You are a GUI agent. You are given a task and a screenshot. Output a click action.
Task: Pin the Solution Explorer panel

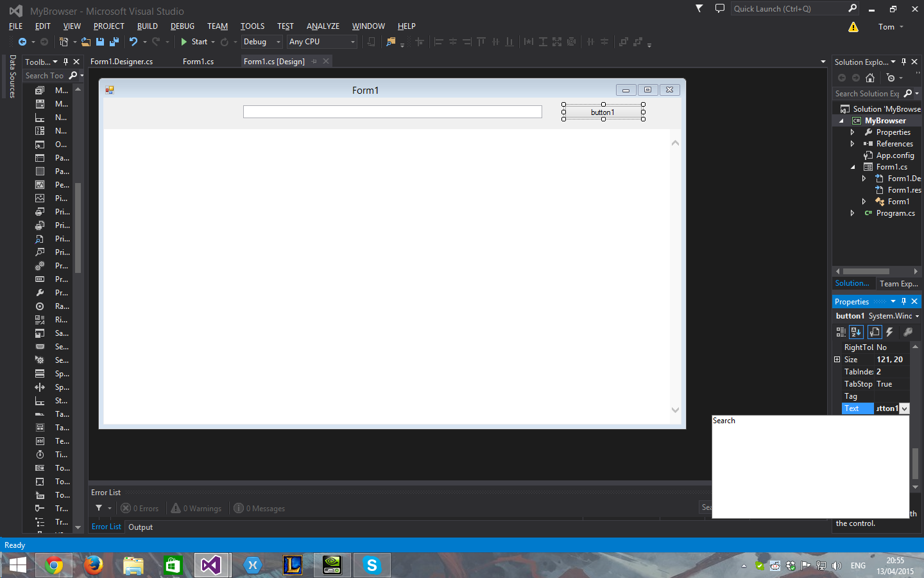903,62
